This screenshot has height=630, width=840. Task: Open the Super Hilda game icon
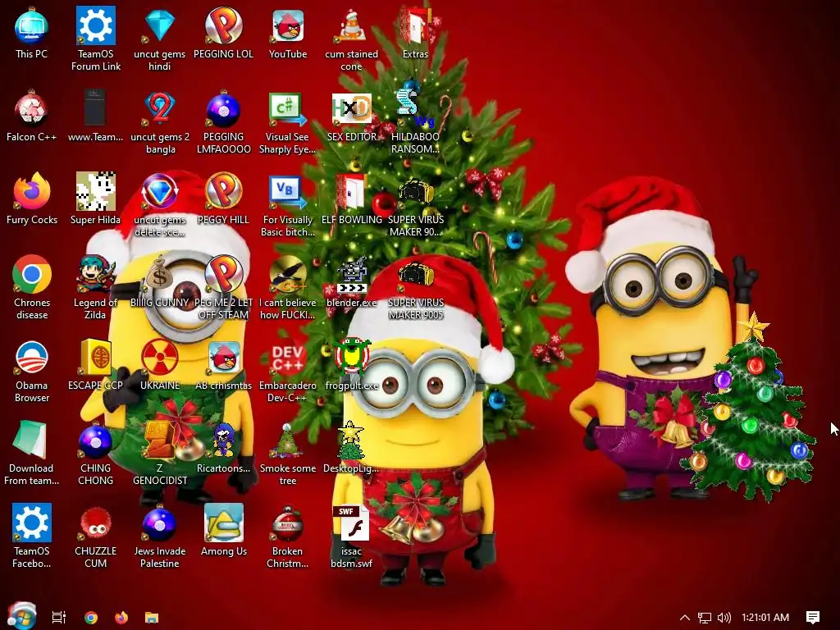95,199
